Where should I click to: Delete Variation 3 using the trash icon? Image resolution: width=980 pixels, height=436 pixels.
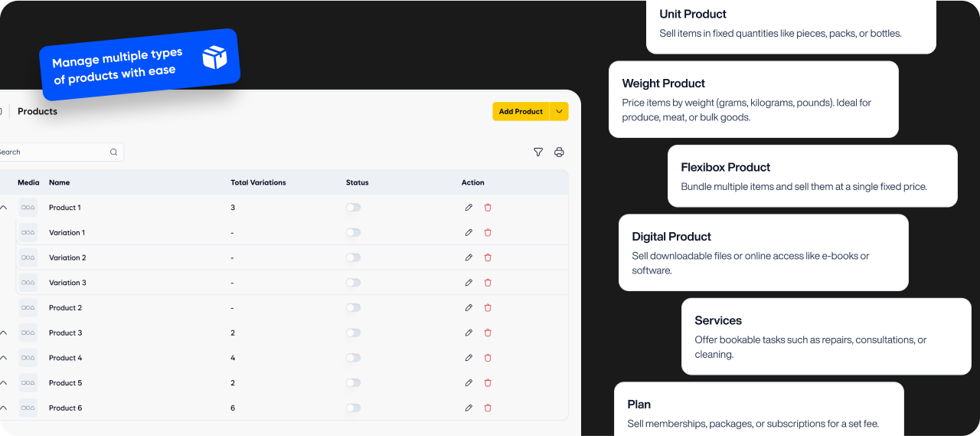pos(488,283)
